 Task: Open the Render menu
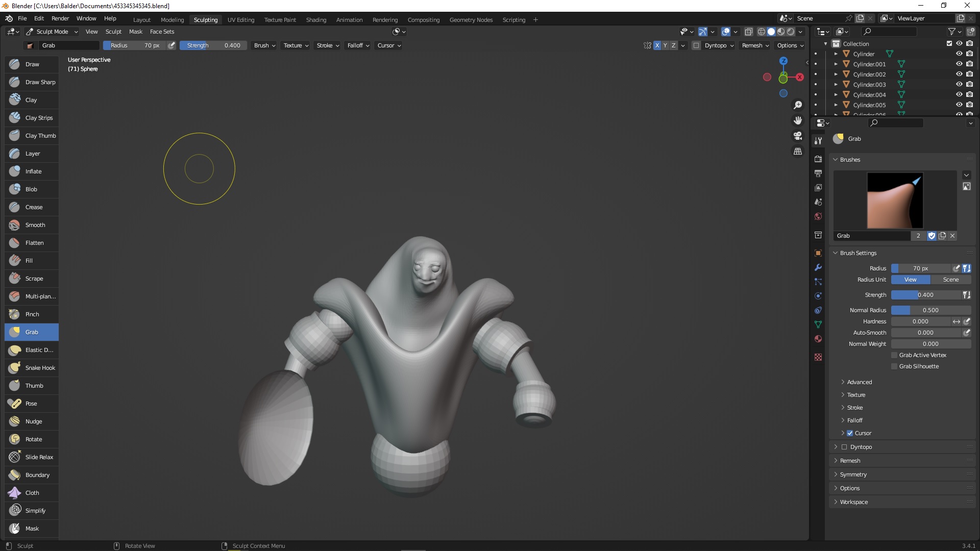click(x=60, y=18)
